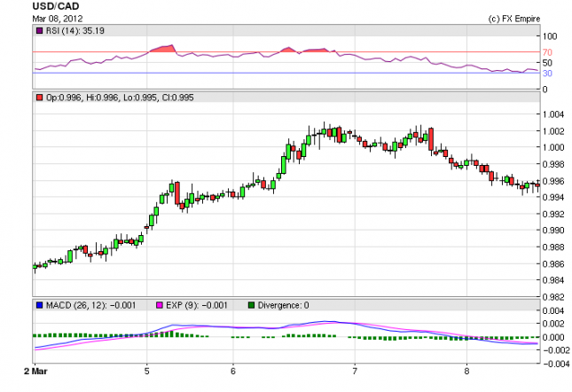Click the MACD axis label 0.002
Image resolution: width=572 pixels, height=392 pixels.
pos(553,324)
